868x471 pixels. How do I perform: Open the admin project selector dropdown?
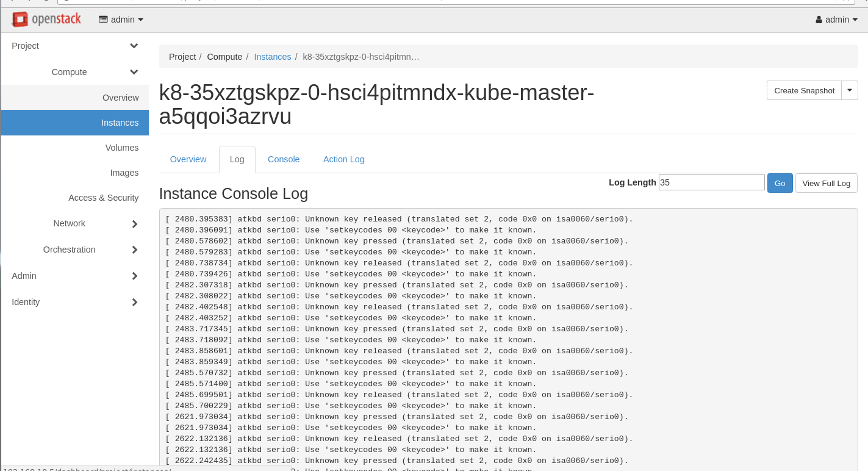[x=121, y=20]
